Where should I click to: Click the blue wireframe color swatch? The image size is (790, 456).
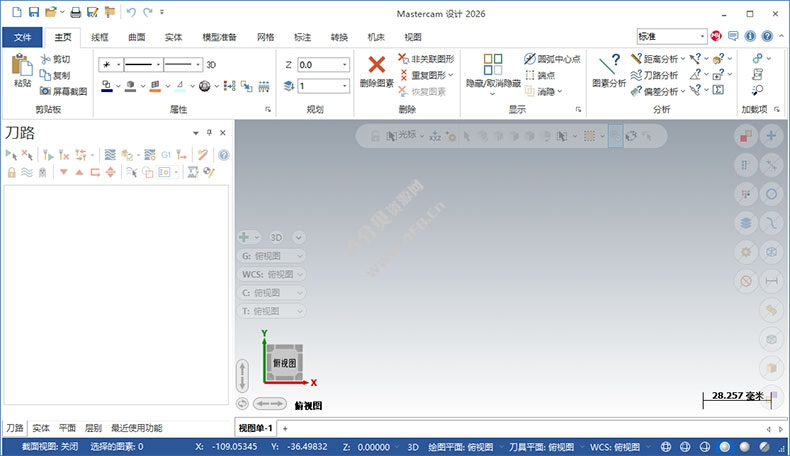tap(107, 87)
